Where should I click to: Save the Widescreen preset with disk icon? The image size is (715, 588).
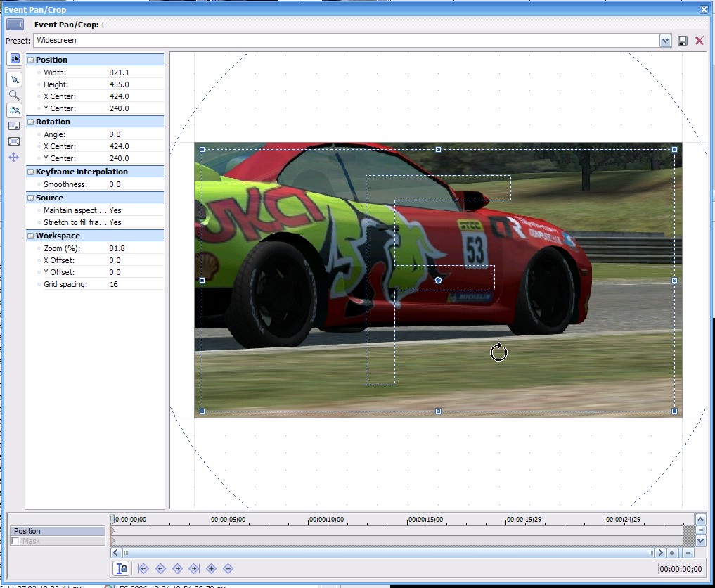click(x=683, y=41)
